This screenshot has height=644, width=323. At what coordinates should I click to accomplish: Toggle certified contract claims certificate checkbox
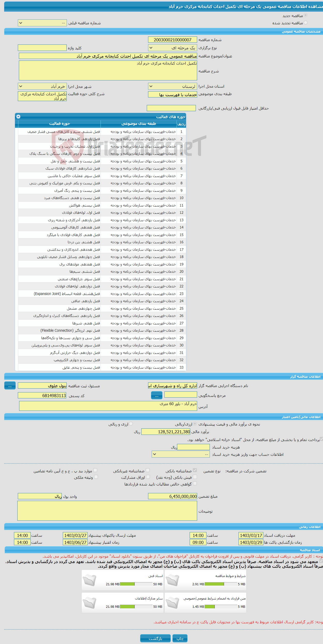coord(195,483)
